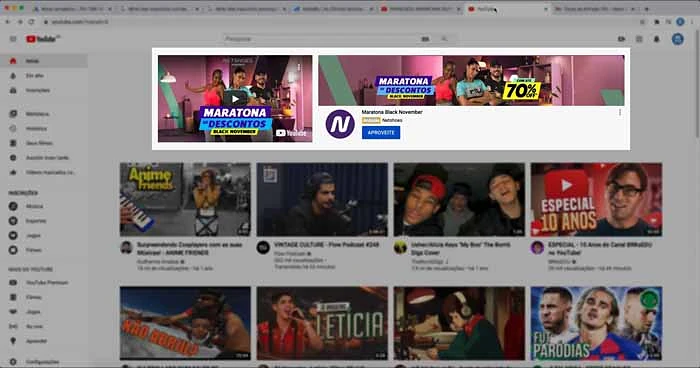The width and height of the screenshot is (700, 368).
Task: Open the lofi girl with headphones thumbnail
Action: coord(459,323)
